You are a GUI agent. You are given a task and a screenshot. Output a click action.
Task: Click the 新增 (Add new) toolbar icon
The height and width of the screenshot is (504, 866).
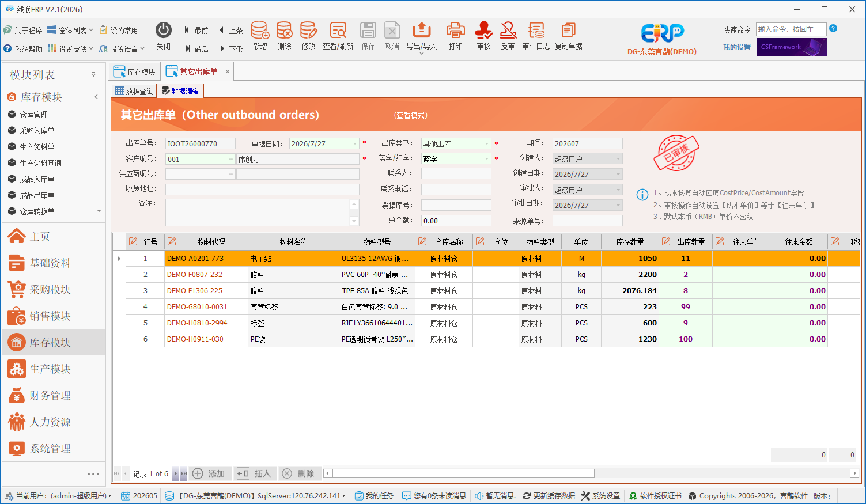click(260, 31)
